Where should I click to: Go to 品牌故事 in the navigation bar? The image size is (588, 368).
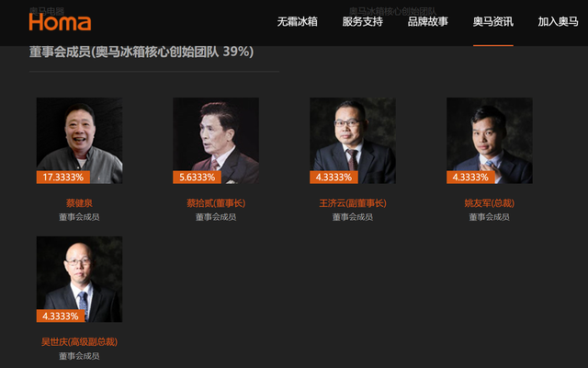point(428,22)
